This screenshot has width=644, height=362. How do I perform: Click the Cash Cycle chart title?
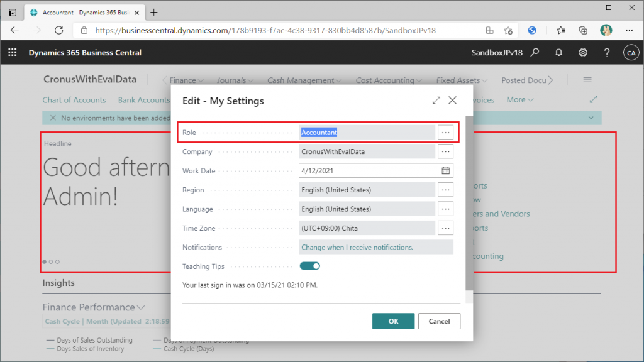click(x=107, y=321)
